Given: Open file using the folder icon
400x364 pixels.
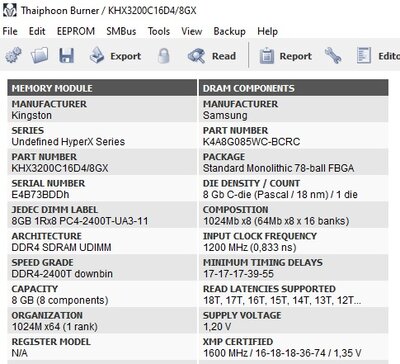Looking at the screenshot, I should (40, 55).
